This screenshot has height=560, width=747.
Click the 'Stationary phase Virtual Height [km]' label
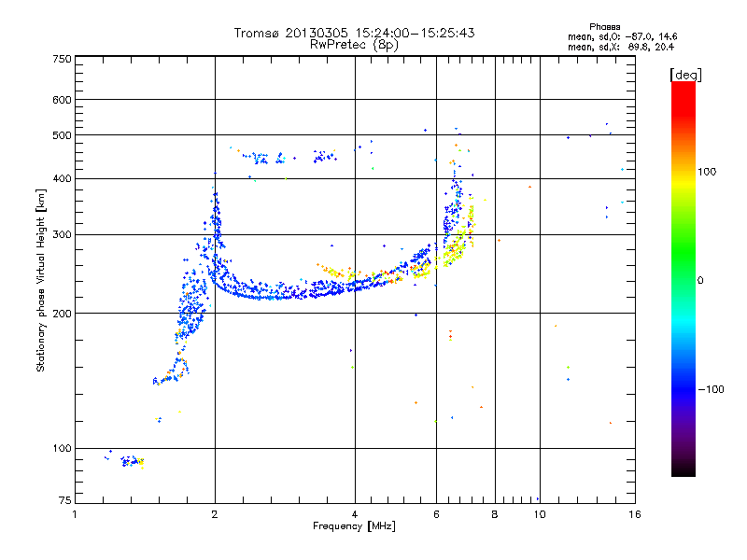click(41, 280)
